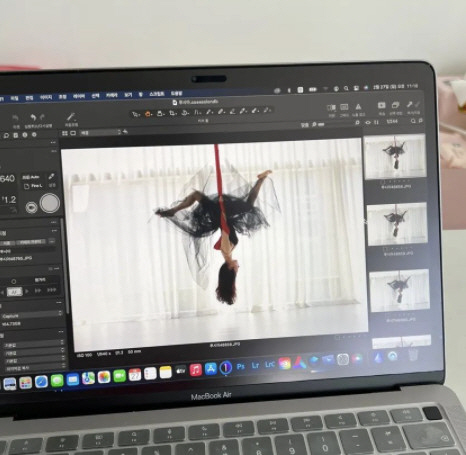Open the 도움말 (Help) menu
Screen dimensions: 466x455
pos(176,94)
